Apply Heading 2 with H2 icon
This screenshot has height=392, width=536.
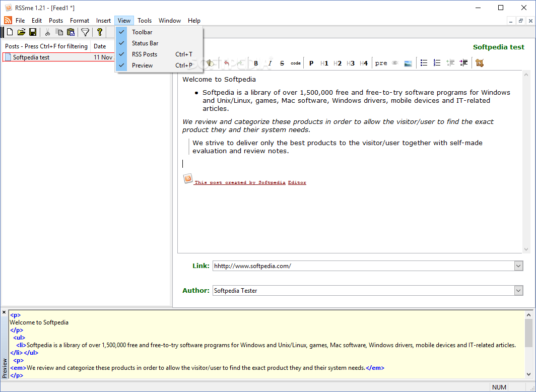point(338,63)
